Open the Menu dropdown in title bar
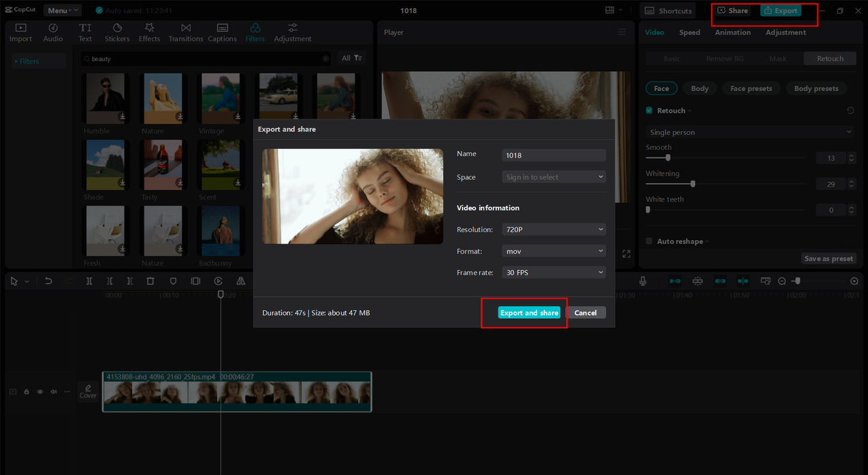This screenshot has width=868, height=475. click(62, 10)
